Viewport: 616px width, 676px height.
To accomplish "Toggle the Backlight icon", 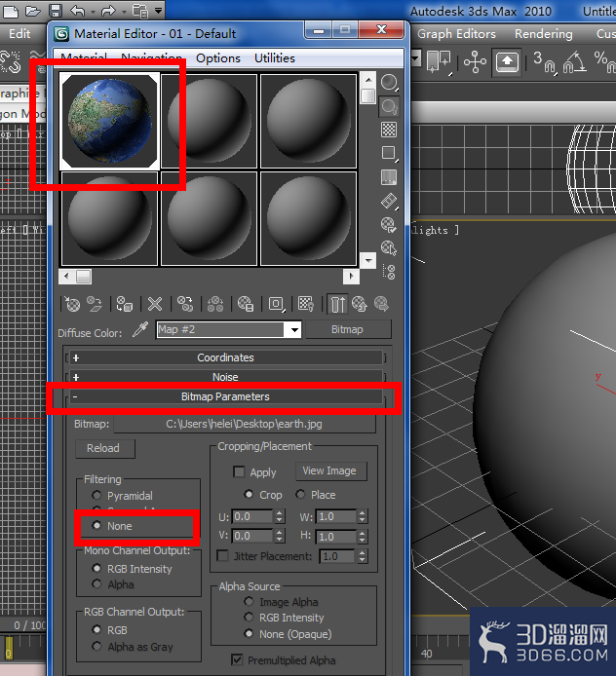I will [389, 106].
